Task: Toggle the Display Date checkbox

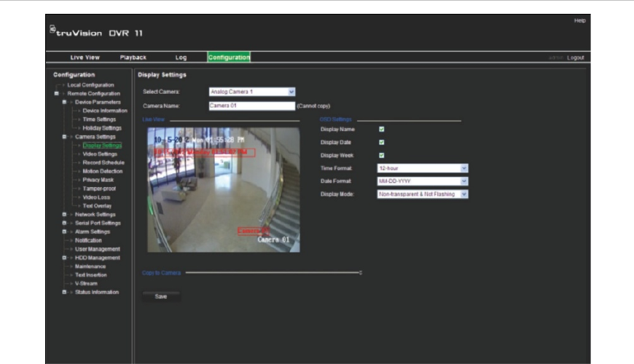Action: [381, 142]
